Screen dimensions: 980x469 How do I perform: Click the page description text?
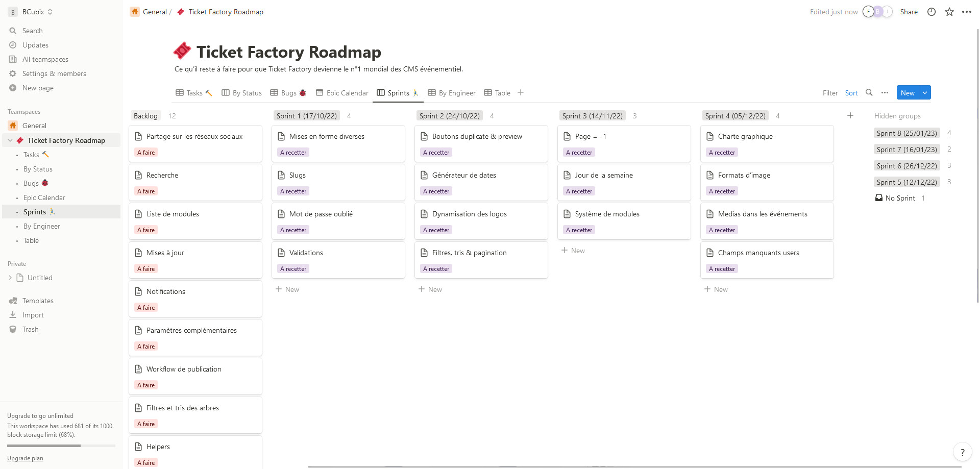(x=318, y=69)
